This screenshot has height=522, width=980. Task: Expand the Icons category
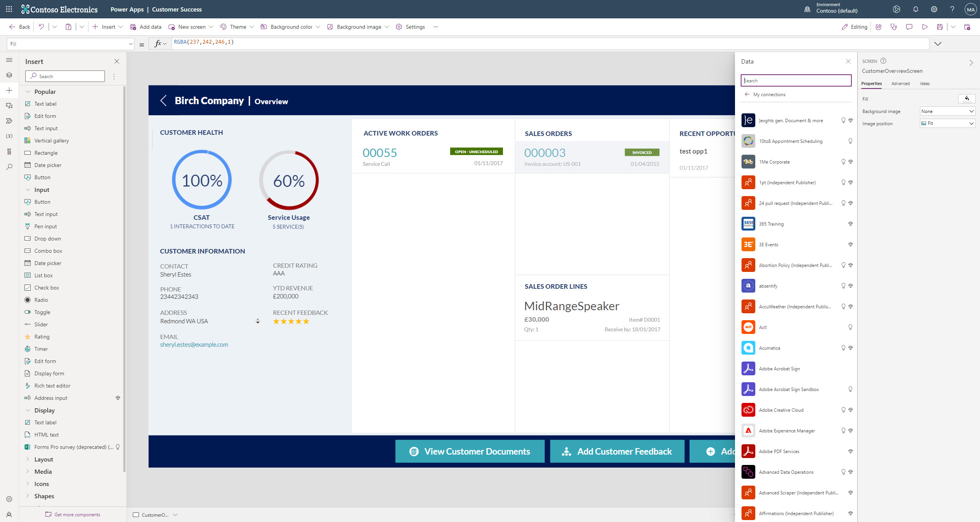click(28, 484)
